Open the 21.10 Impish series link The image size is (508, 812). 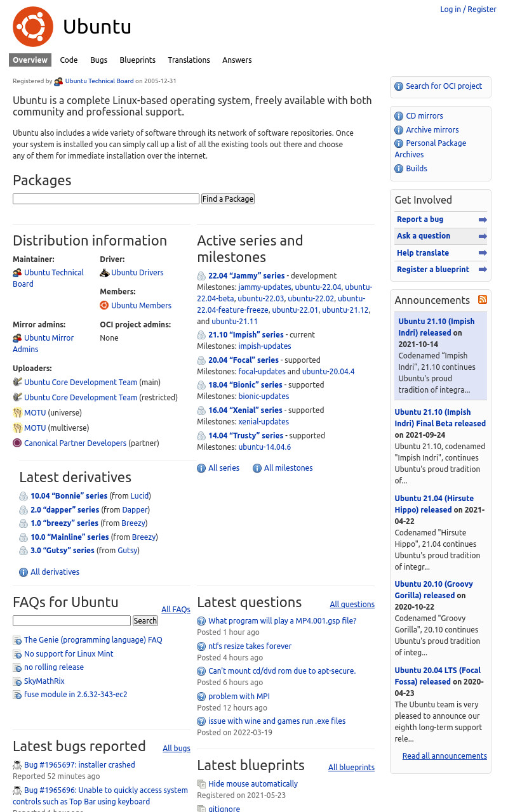tap(246, 335)
